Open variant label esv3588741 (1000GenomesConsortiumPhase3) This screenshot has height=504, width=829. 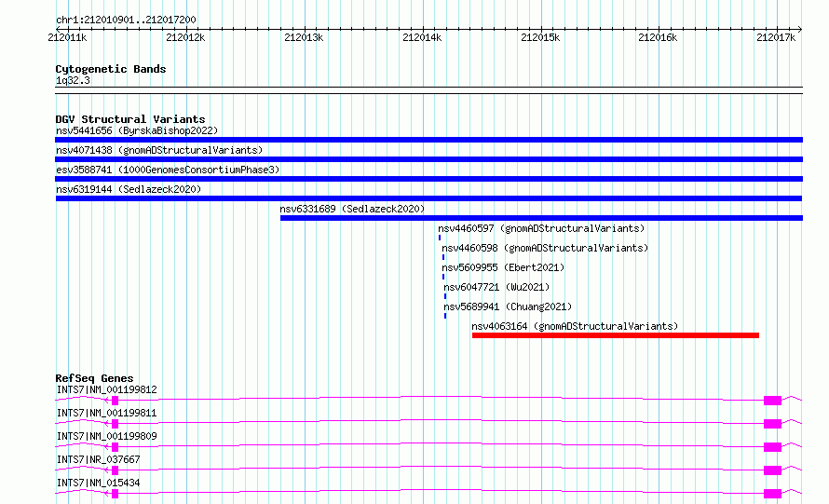(168, 170)
